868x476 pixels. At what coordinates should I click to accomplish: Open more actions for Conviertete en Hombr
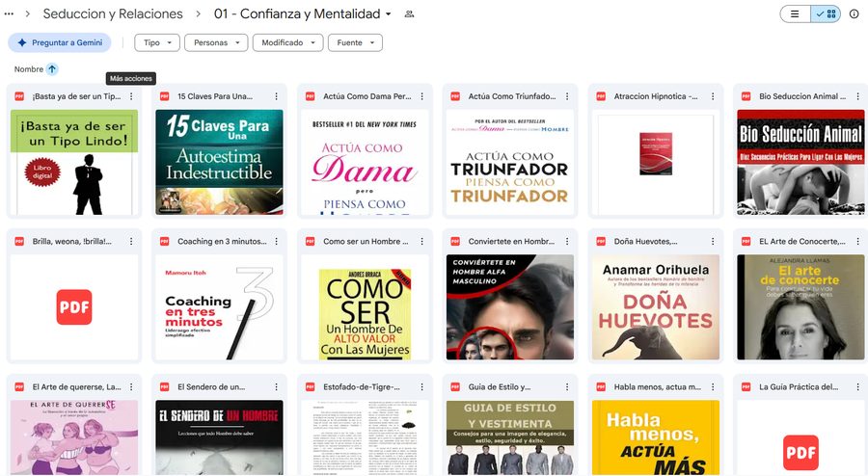click(x=567, y=242)
